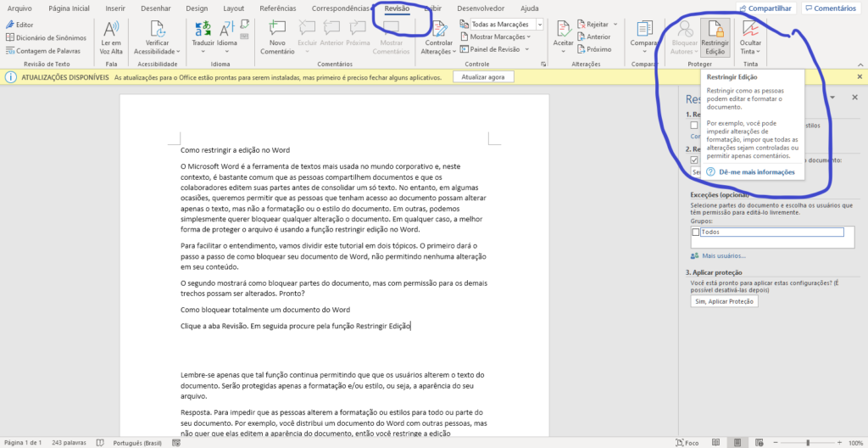This screenshot has width=868, height=448.
Task: Switch to the Layout tab
Action: click(234, 8)
